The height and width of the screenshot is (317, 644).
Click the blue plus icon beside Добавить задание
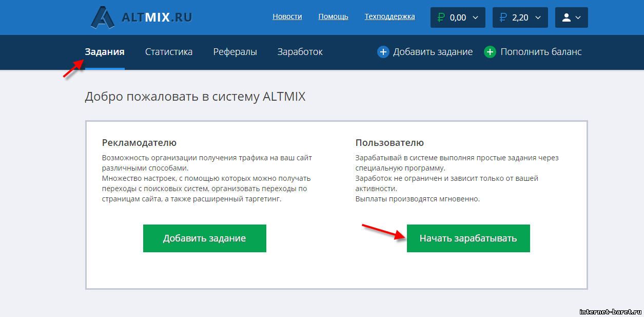coord(383,52)
